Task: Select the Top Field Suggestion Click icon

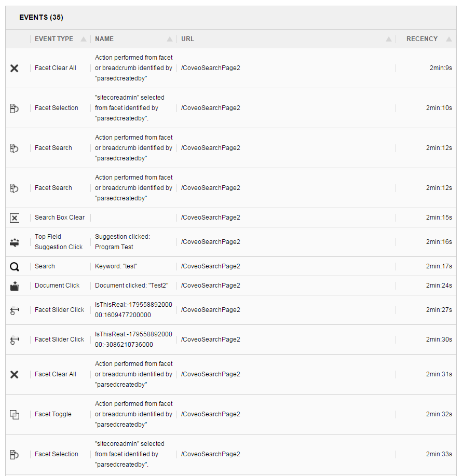Action: (x=14, y=242)
